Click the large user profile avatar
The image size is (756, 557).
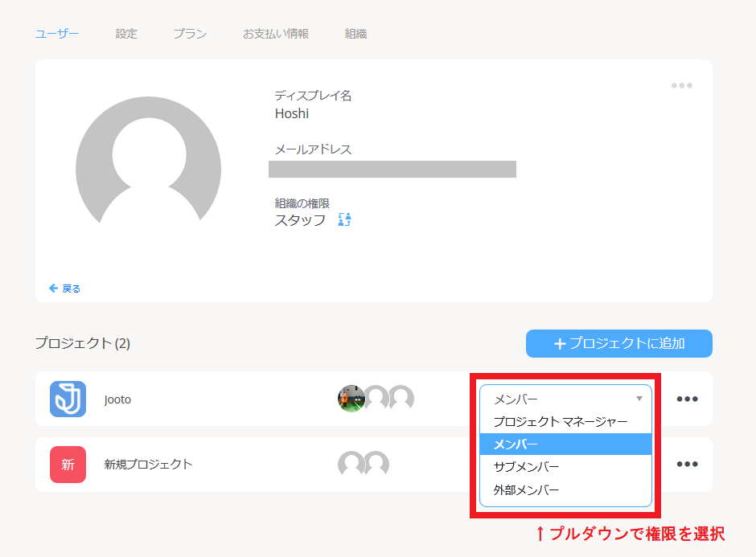148,170
